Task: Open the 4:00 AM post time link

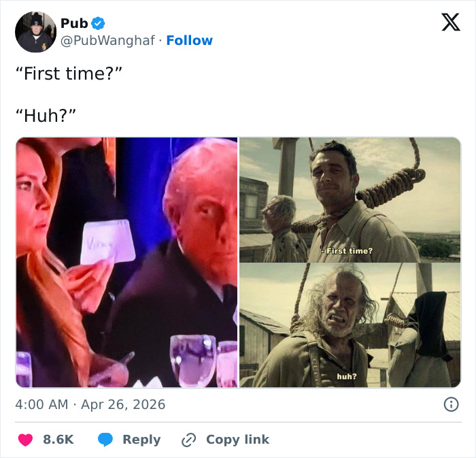Action: point(41,404)
